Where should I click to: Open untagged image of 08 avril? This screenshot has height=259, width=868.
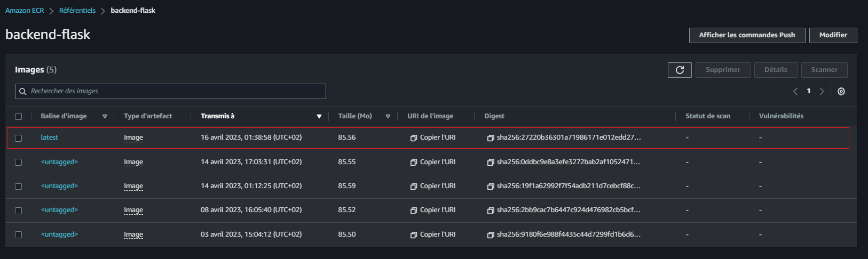pos(59,210)
